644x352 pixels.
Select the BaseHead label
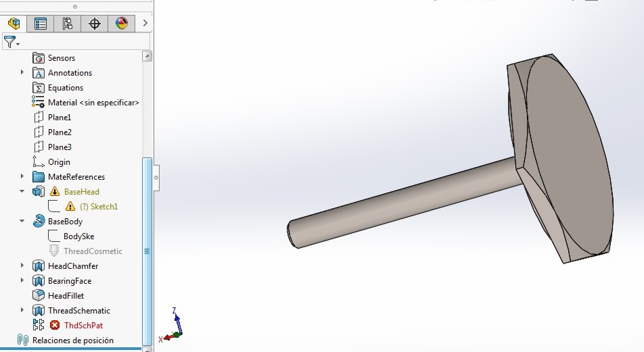[x=81, y=192]
